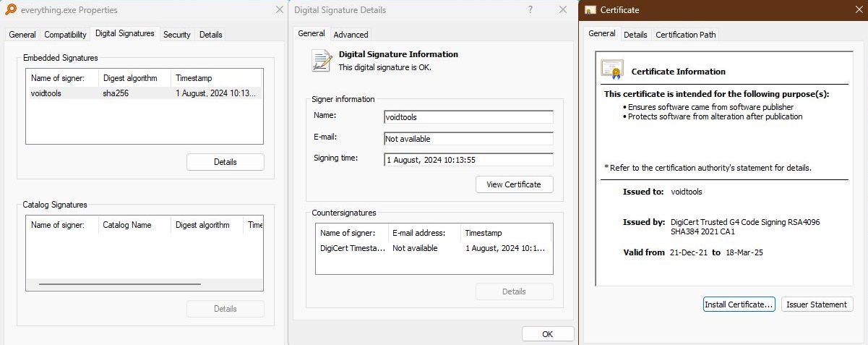This screenshot has width=868, height=345.
Task: Click horizontal scrollbar in Catalog Signatures list
Action: [x=120, y=284]
